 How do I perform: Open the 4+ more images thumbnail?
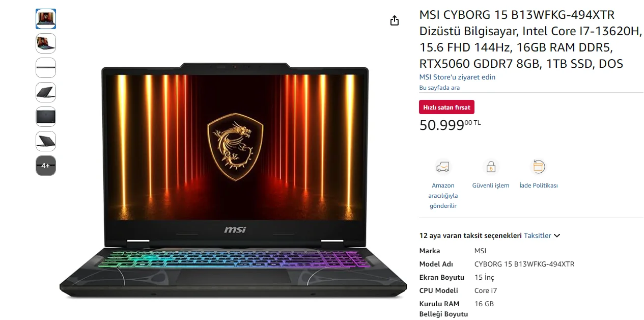[46, 166]
